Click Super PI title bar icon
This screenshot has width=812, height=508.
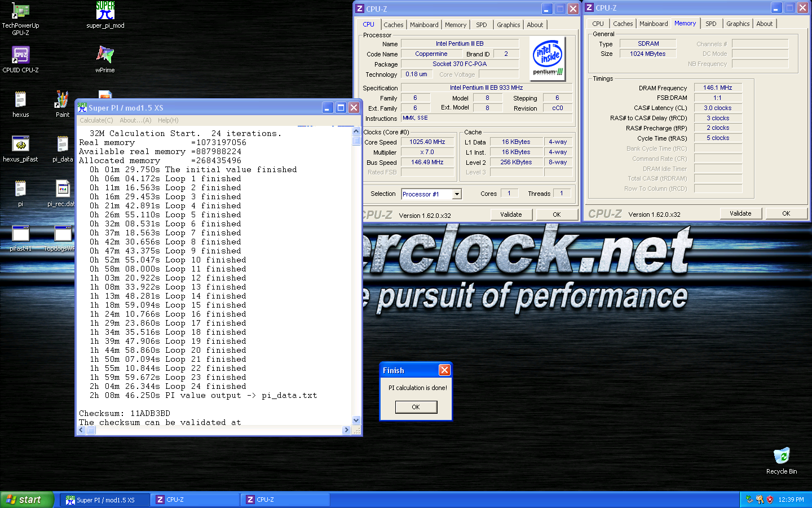pyautogui.click(x=82, y=107)
